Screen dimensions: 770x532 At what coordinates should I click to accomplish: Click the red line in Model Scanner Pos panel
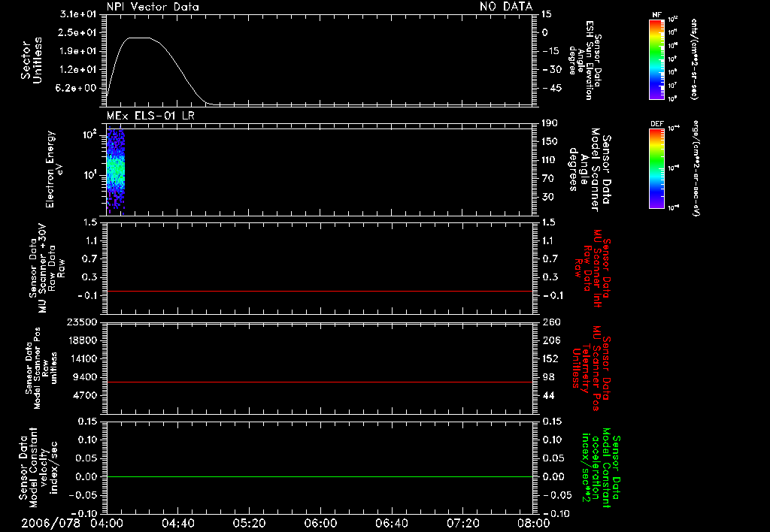pyautogui.click(x=319, y=382)
